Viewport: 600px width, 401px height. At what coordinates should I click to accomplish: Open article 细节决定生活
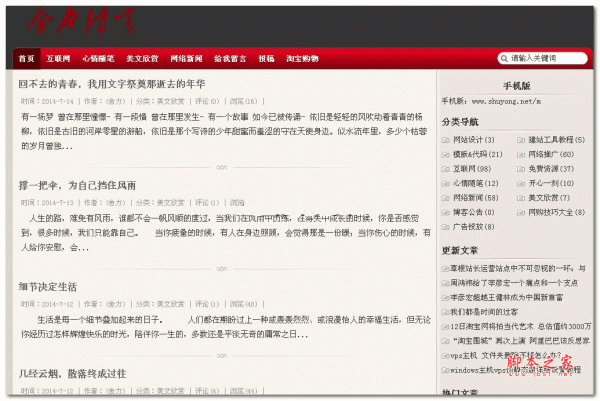(x=48, y=287)
